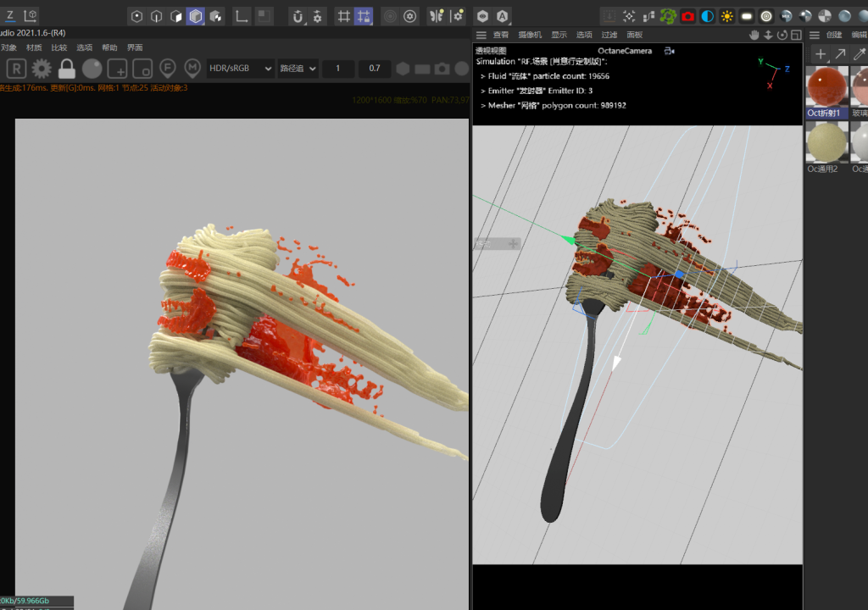Activate the highlighted Model mode cube icon
This screenshot has height=610, width=868.
(x=196, y=17)
